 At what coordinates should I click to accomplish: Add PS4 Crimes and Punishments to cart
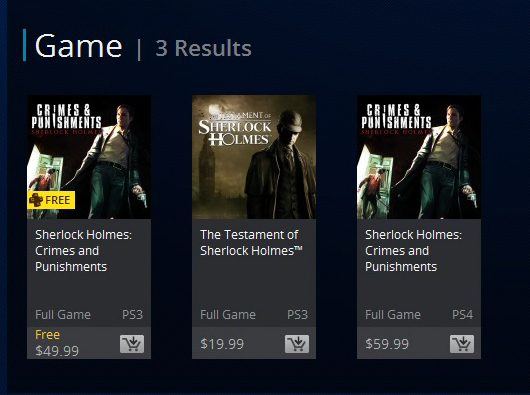[462, 344]
